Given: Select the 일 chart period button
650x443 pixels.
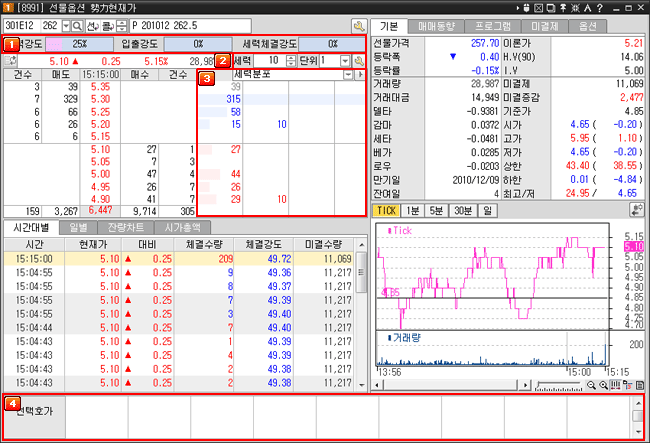Looking at the screenshot, I should [x=488, y=211].
